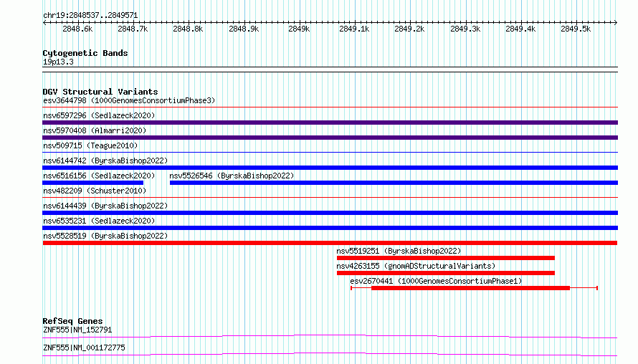The width and height of the screenshot is (638, 364).
Task: Select the nsv5528519 red variant bar
Action: (x=330, y=243)
